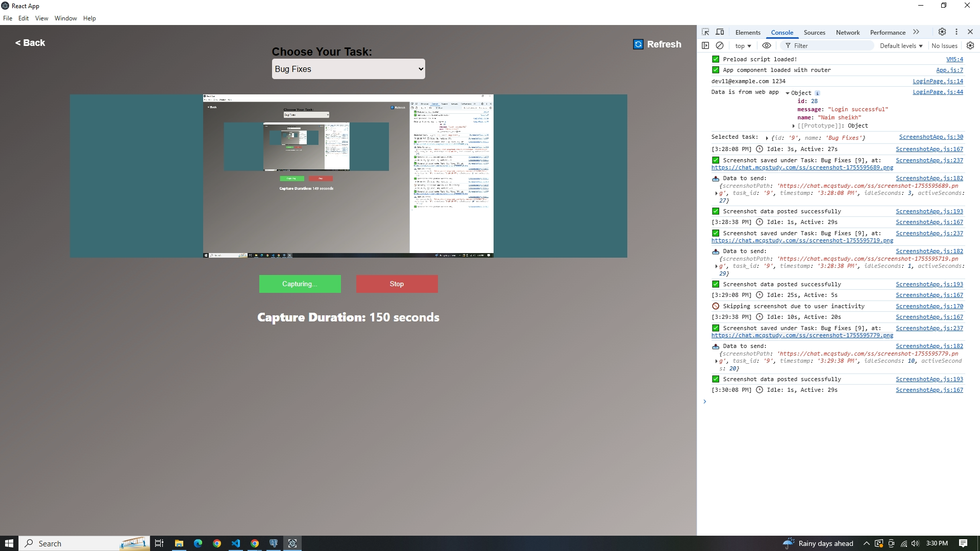Toggle the console sidebar panel icon

pos(705,45)
